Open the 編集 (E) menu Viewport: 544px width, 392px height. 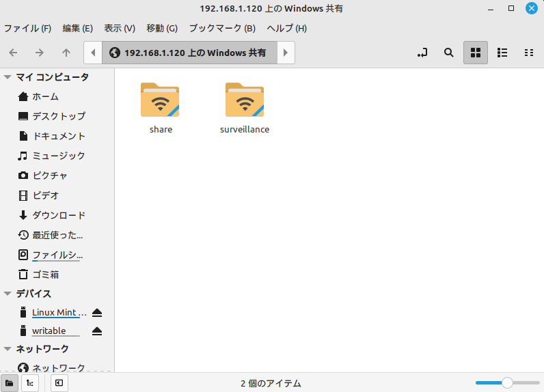click(78, 29)
